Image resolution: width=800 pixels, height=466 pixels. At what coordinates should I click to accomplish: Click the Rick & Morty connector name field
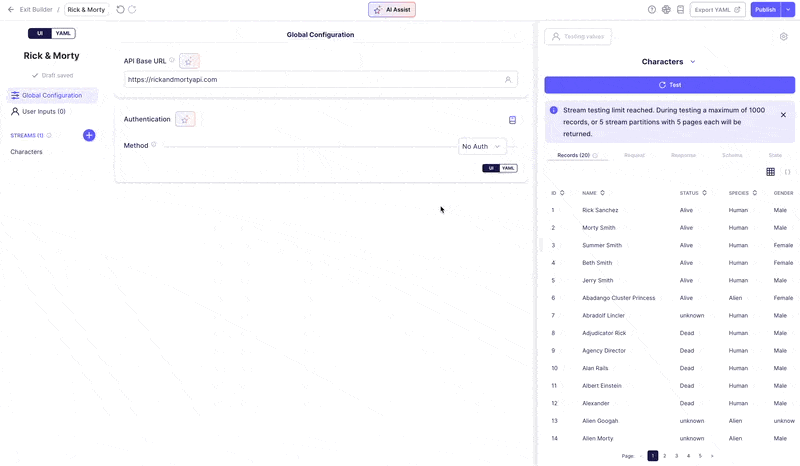point(86,10)
